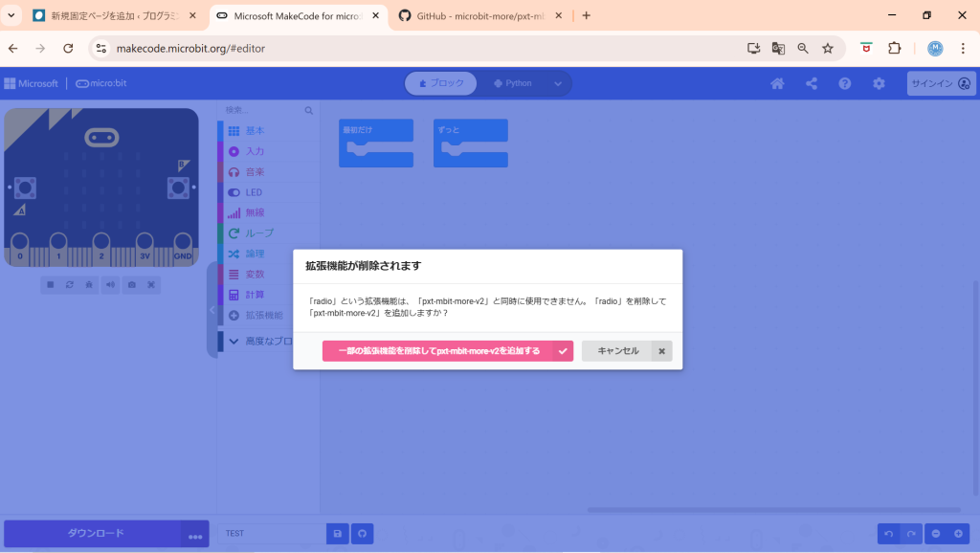Viewport: 980px width, 553px height.
Task: Mute the simulator sound
Action: pos(111,285)
